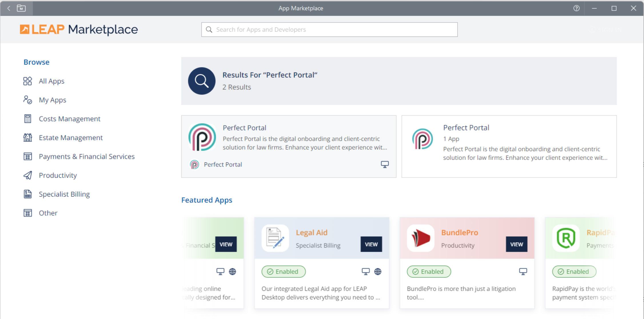Click the BundlePro description text

tap(461, 293)
